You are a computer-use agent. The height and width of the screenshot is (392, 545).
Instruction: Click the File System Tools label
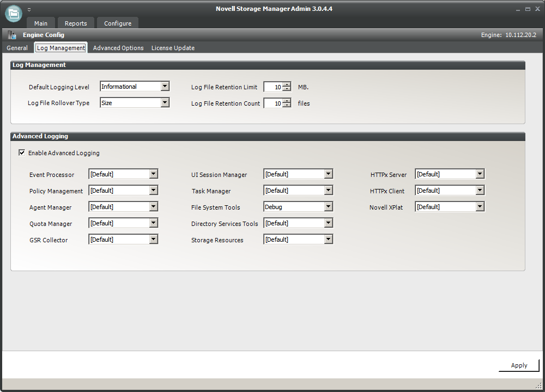215,207
